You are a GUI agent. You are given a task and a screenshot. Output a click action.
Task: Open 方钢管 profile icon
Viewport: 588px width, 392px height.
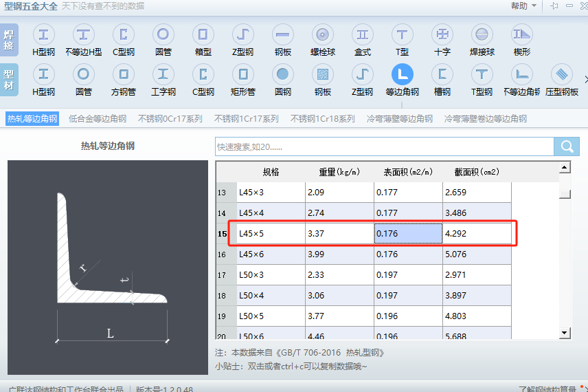[x=124, y=74]
